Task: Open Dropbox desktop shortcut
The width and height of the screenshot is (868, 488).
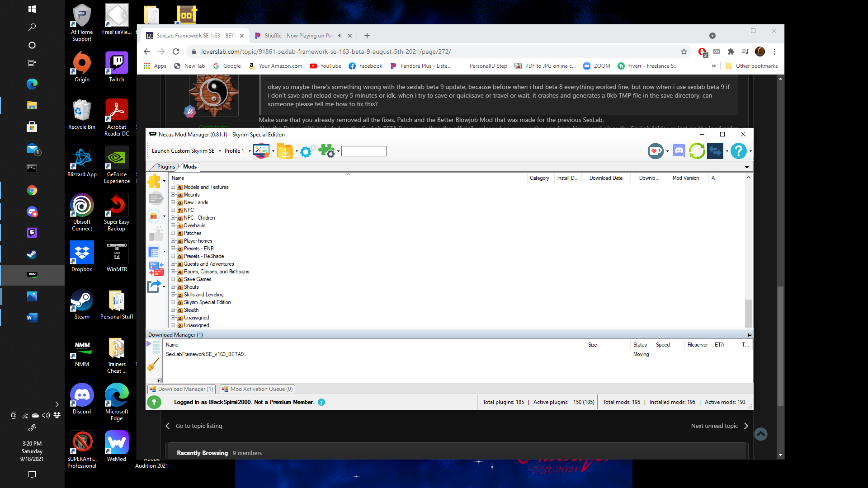Action: pos(82,257)
